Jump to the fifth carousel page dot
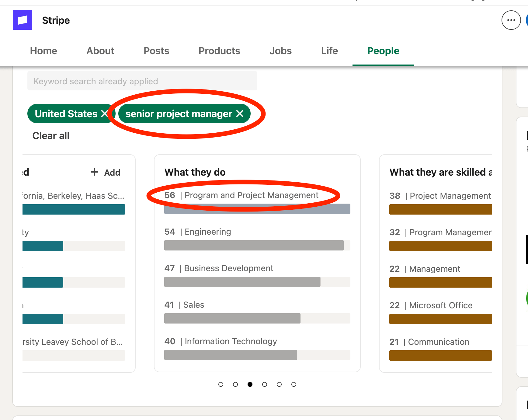 [279, 384]
